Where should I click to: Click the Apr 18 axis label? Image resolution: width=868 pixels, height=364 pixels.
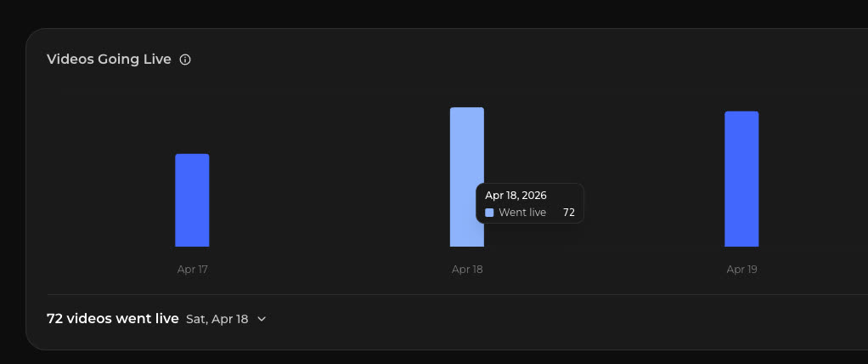[467, 270]
